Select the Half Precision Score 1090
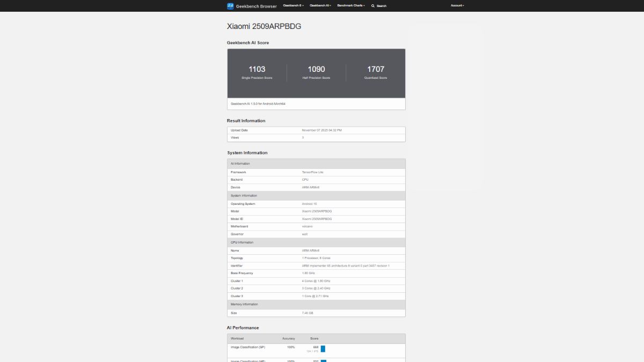Viewport: 644px width, 362px height. 316,69
